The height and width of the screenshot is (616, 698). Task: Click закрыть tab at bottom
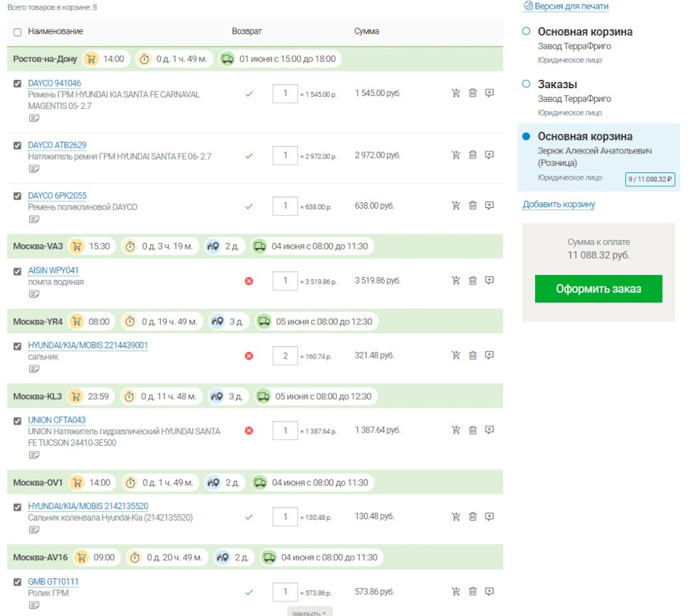pyautogui.click(x=310, y=612)
